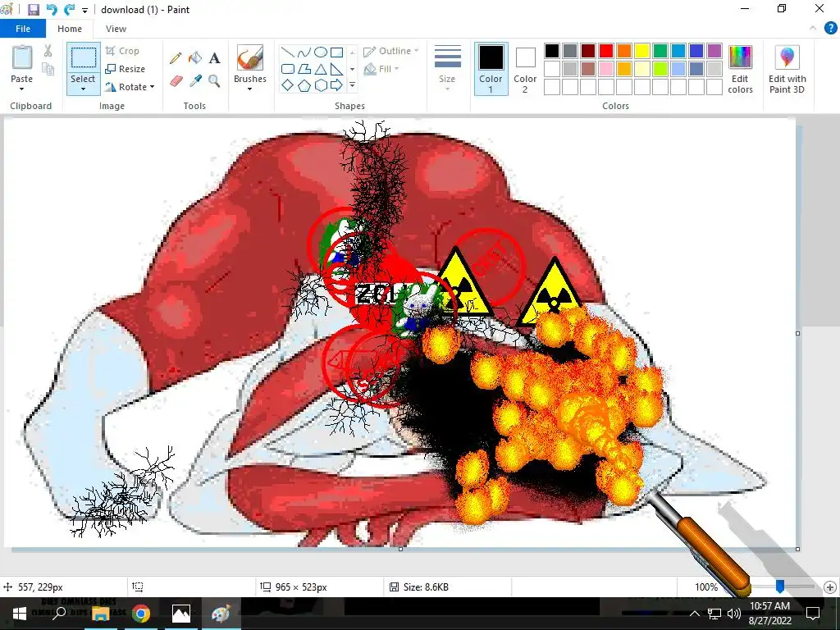Select the Pencil tool
Image resolution: width=840 pixels, height=630 pixels.
tap(176, 58)
